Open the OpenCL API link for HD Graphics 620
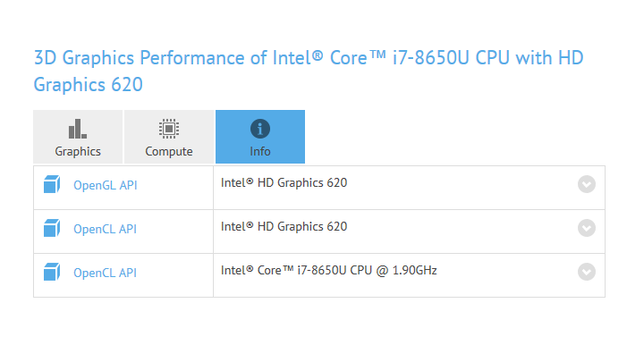 105,229
